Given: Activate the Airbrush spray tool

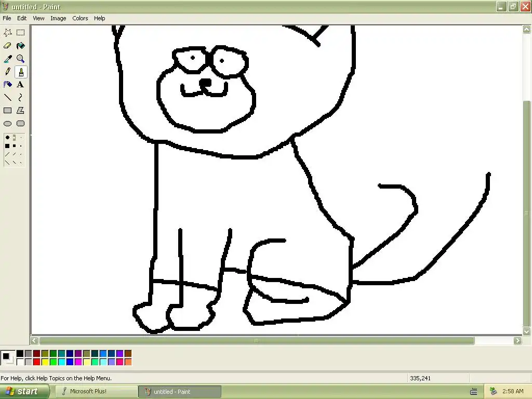Looking at the screenshot, I should [x=7, y=85].
